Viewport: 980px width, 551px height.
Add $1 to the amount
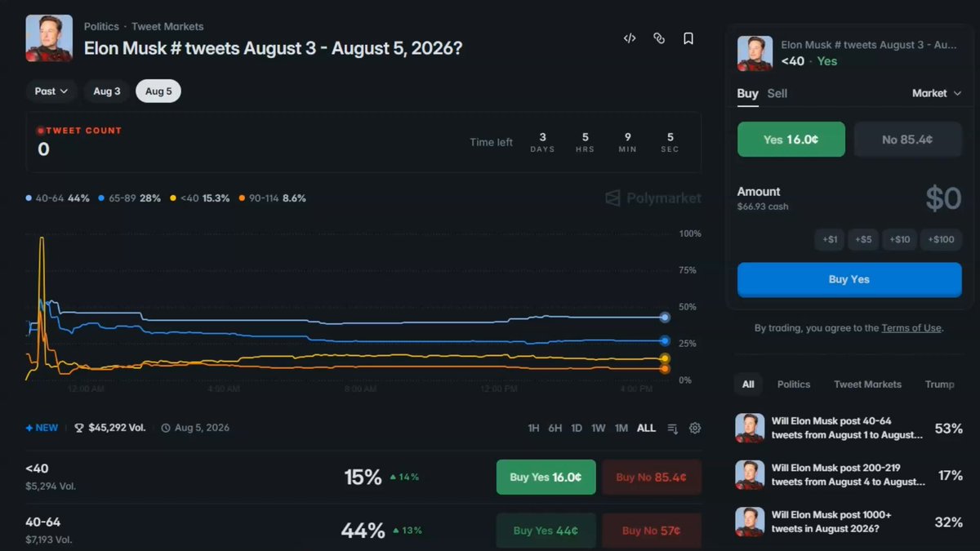pos(830,239)
